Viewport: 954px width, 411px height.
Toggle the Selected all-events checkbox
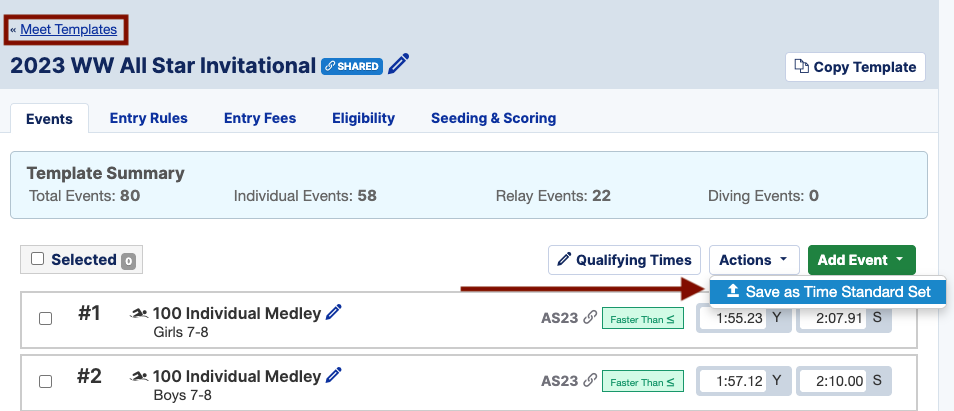point(38,259)
